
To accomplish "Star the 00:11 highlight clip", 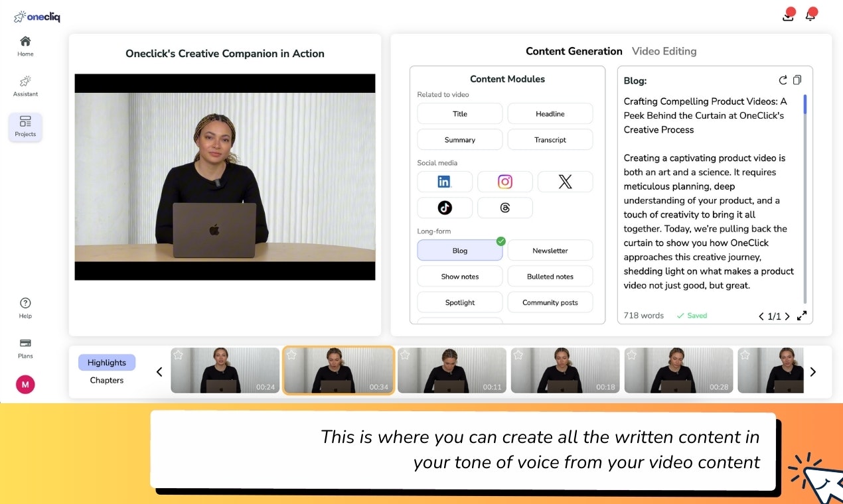I will (x=405, y=355).
